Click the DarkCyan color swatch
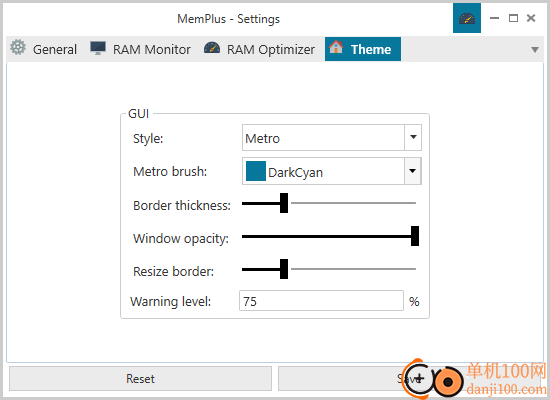The width and height of the screenshot is (550, 400). [x=256, y=171]
